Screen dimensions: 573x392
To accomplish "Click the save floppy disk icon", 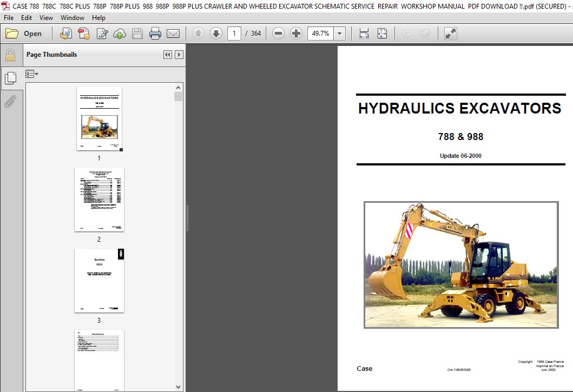I will 137,34.
